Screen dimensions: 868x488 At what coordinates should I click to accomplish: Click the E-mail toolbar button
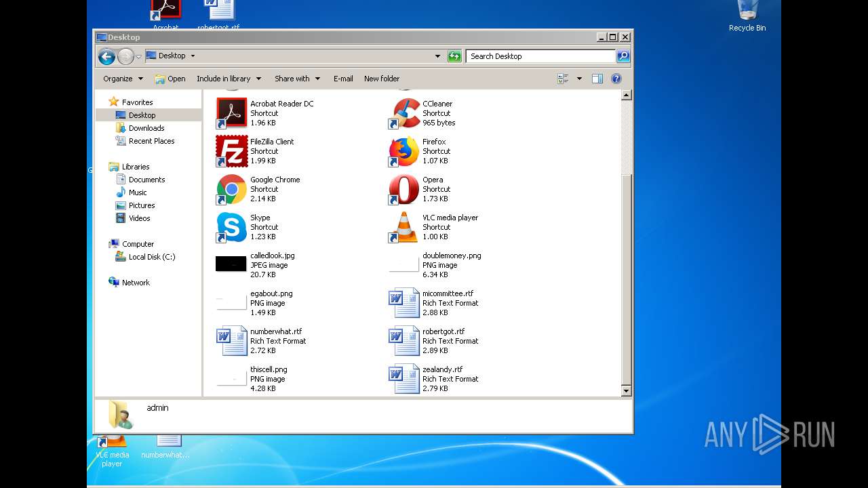343,79
